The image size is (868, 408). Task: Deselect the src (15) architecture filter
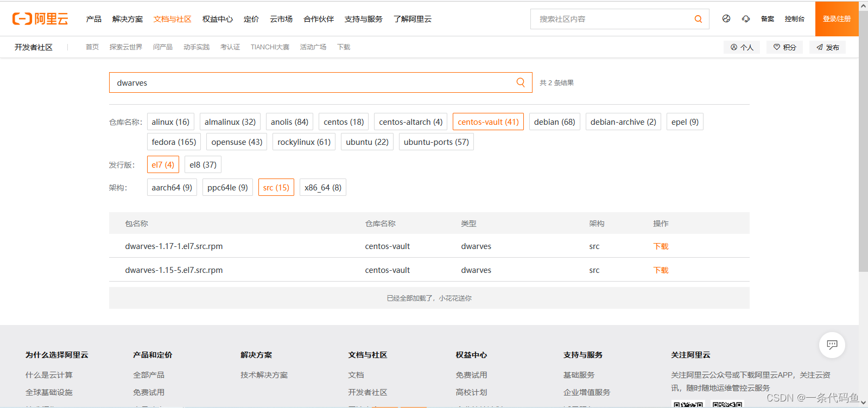[276, 187]
